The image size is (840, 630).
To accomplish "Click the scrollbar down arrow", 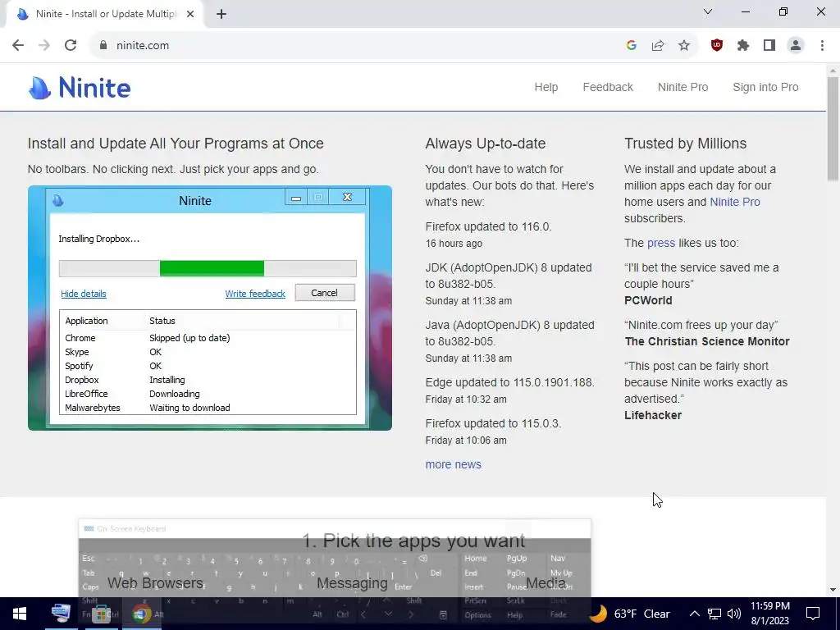I will click(833, 590).
